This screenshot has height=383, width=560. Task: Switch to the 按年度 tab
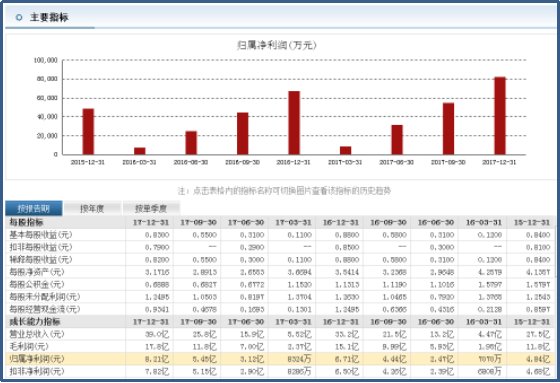click(x=92, y=208)
